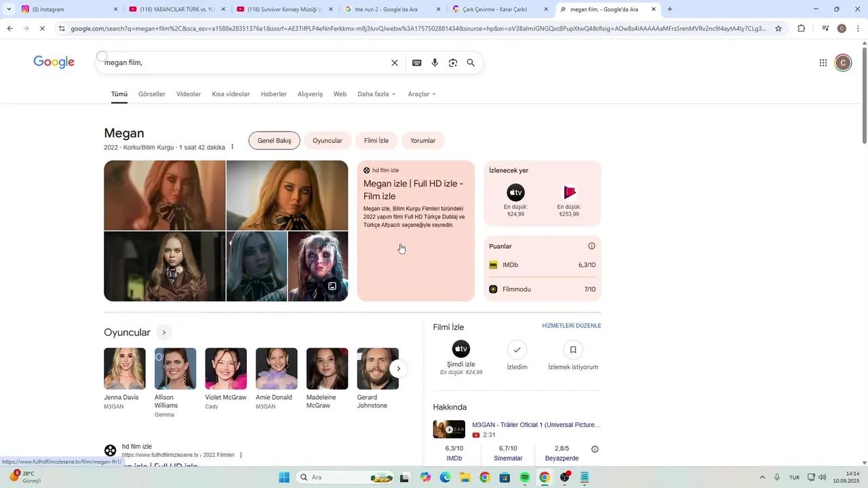Open the Google apps grid
The height and width of the screenshot is (488, 868).
(823, 63)
